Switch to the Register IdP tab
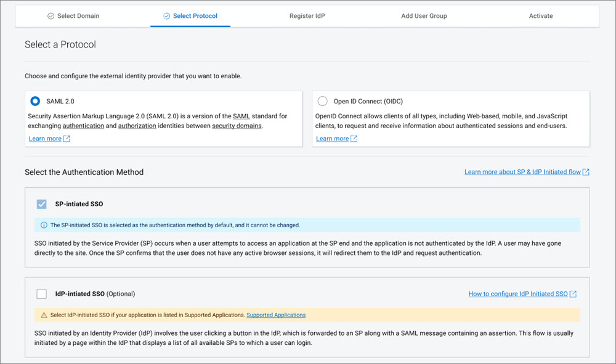 tap(307, 15)
